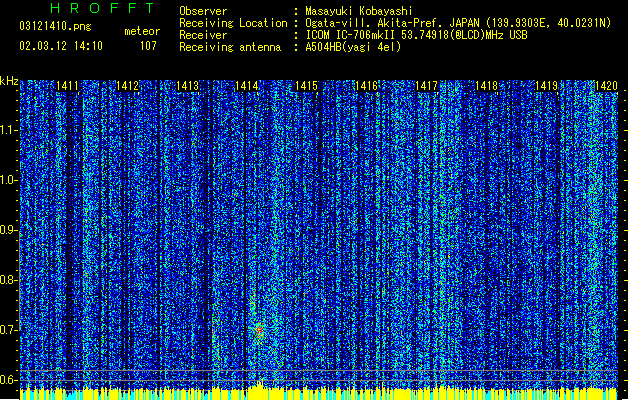The width and height of the screenshot is (629, 400).
Task: Click the Receiving Location label
Action: coord(233,23)
